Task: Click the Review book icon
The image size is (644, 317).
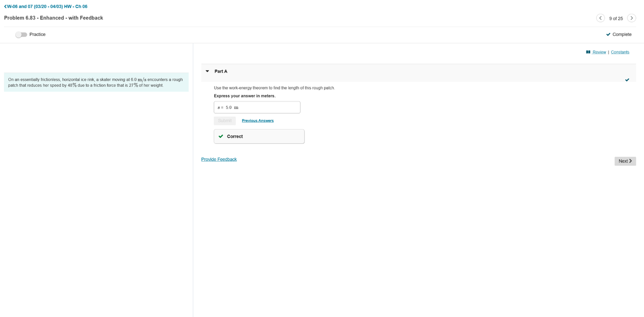Action: click(588, 52)
